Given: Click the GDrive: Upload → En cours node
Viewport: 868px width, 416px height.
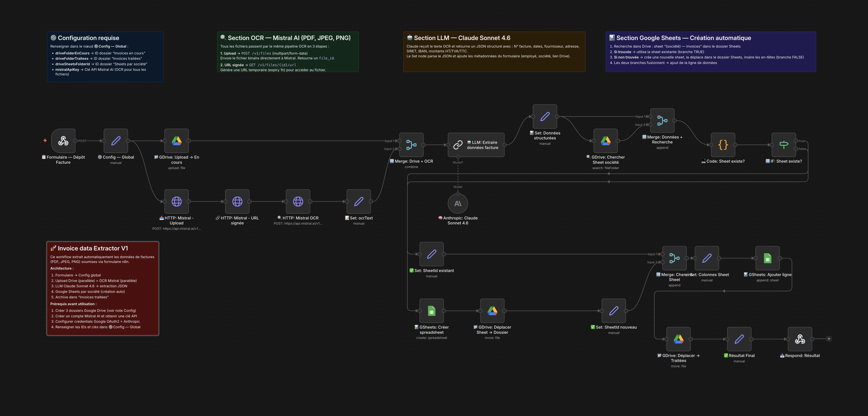Looking at the screenshot, I should pyautogui.click(x=177, y=141).
